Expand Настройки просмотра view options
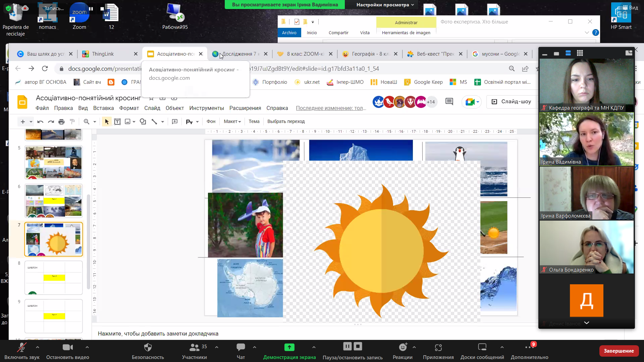 (385, 5)
